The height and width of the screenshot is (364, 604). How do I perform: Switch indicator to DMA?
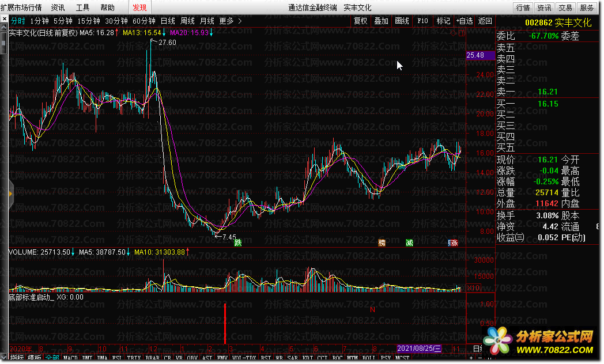103,358
